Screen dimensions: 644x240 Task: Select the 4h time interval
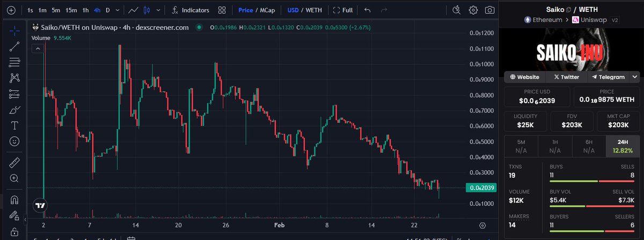coord(97,10)
